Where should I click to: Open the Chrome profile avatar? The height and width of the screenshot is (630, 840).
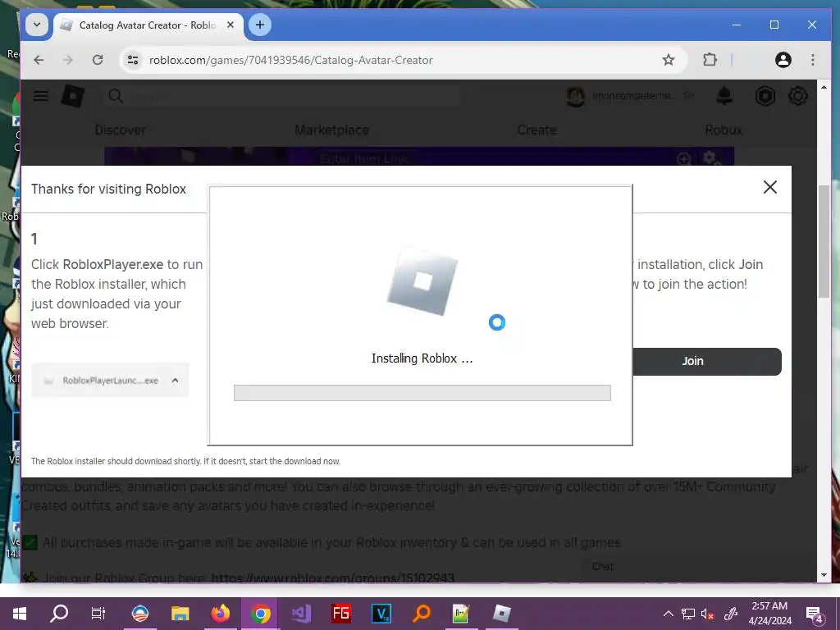coord(783,60)
